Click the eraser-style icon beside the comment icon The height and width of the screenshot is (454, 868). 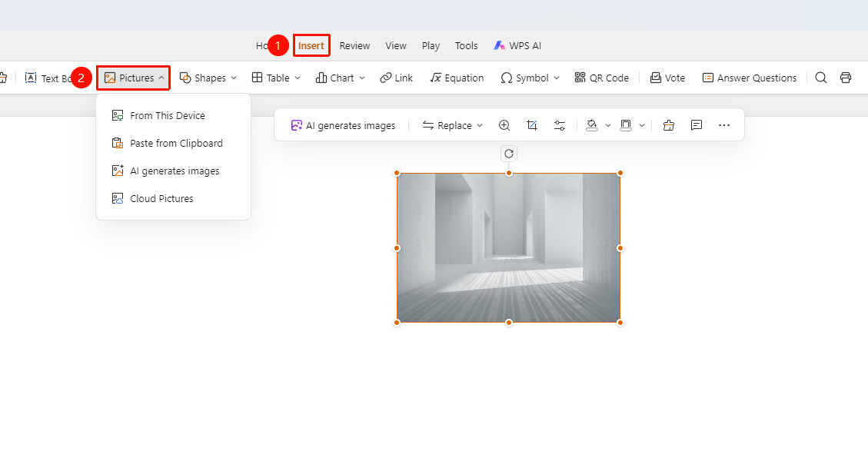click(669, 125)
